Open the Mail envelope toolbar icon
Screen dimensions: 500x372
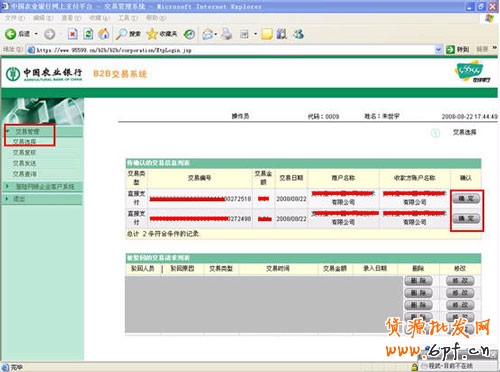pos(208,34)
